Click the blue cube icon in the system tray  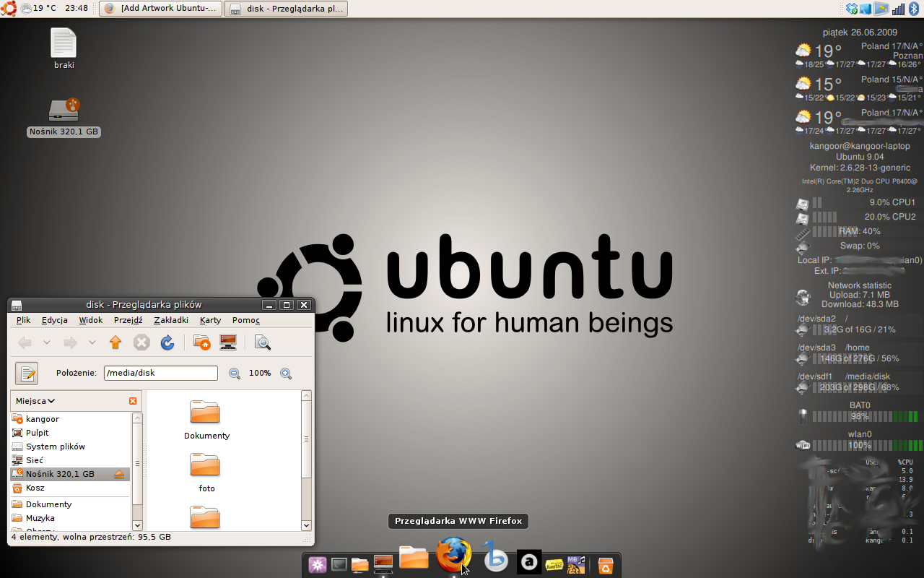click(866, 9)
